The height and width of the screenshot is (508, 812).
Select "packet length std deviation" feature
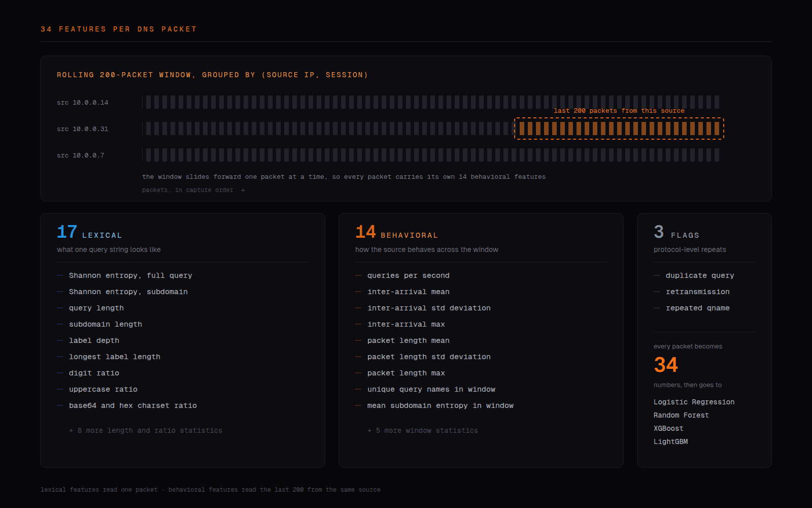(x=429, y=357)
